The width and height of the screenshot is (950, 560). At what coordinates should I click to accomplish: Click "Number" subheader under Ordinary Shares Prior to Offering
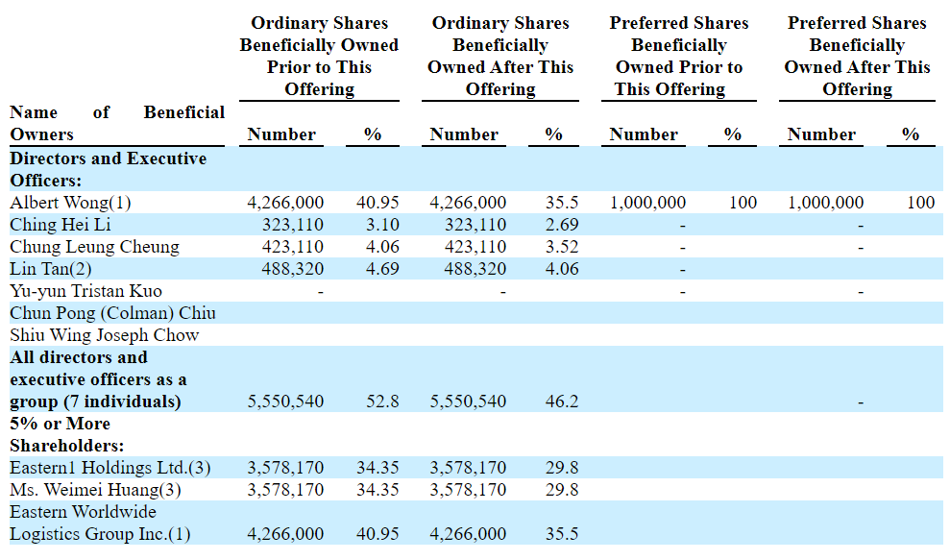281,134
